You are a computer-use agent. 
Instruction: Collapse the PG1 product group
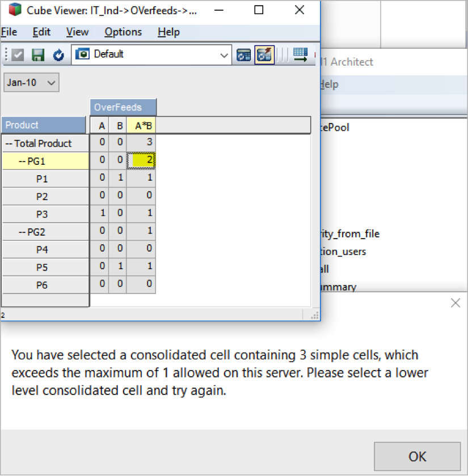click(23, 161)
